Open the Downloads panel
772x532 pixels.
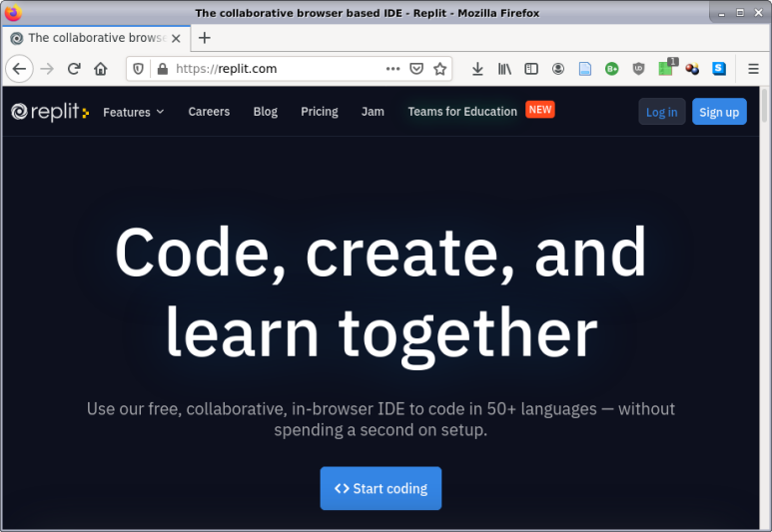coord(477,69)
